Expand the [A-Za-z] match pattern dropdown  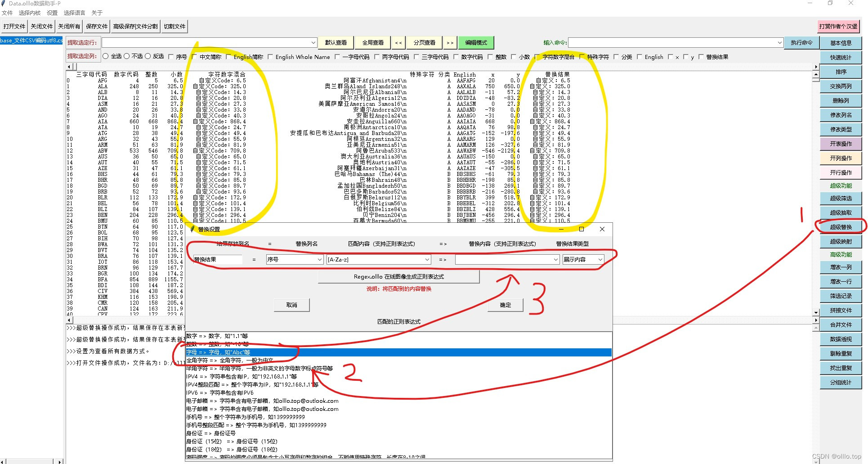tap(427, 260)
